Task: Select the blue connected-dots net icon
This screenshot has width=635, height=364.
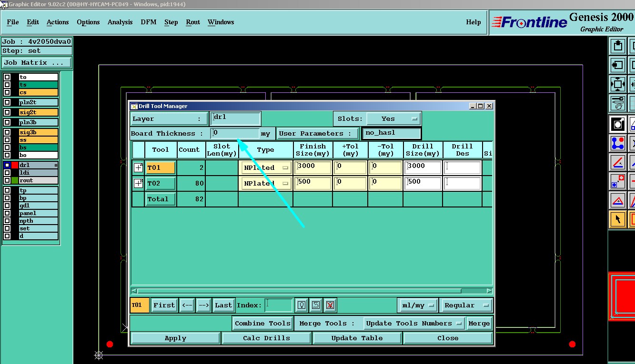Action: click(618, 143)
